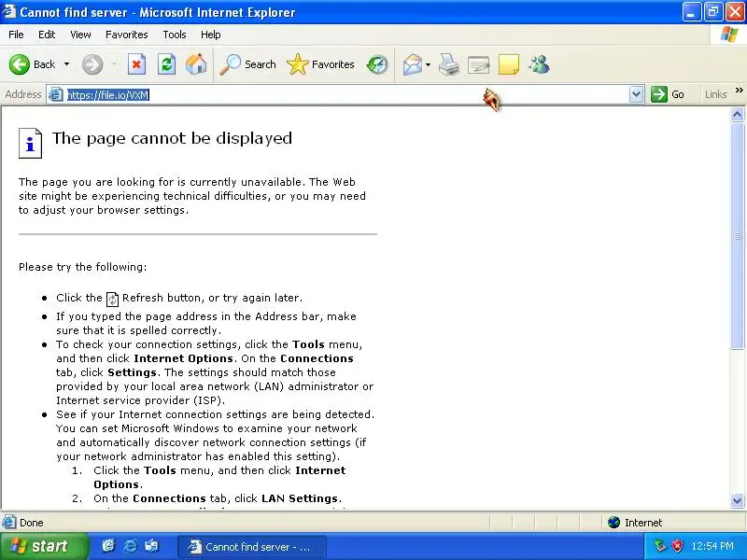Click the red security shield tray icon
This screenshot has height=560, width=747.
pos(678,546)
